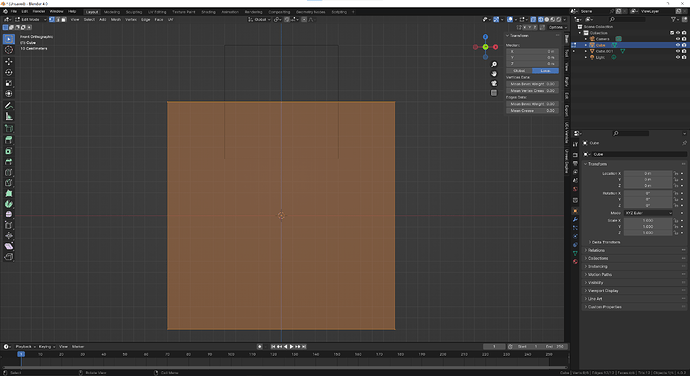This screenshot has width=690, height=376.
Task: Play the animation in timeline
Action: pos(291,347)
